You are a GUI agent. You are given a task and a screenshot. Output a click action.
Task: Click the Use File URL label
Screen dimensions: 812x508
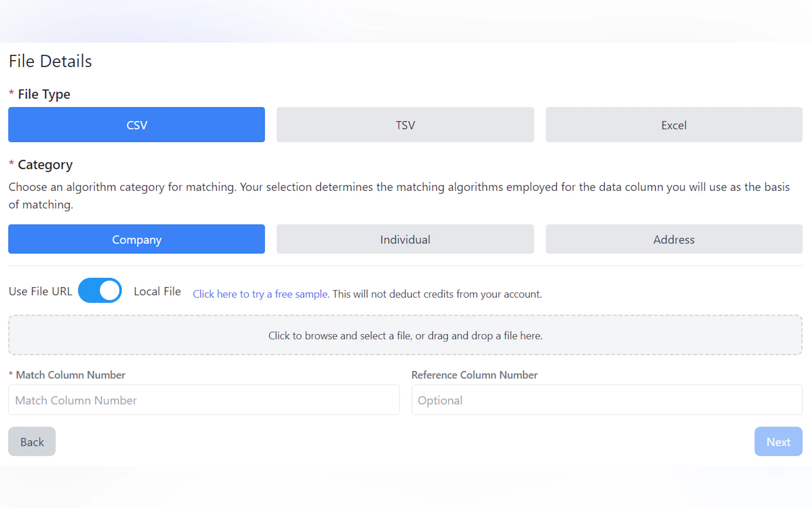pyautogui.click(x=40, y=291)
